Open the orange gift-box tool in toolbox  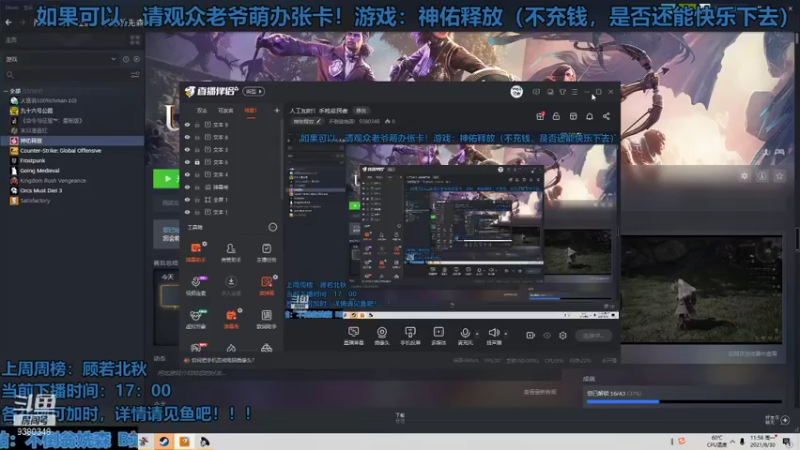pos(231,318)
